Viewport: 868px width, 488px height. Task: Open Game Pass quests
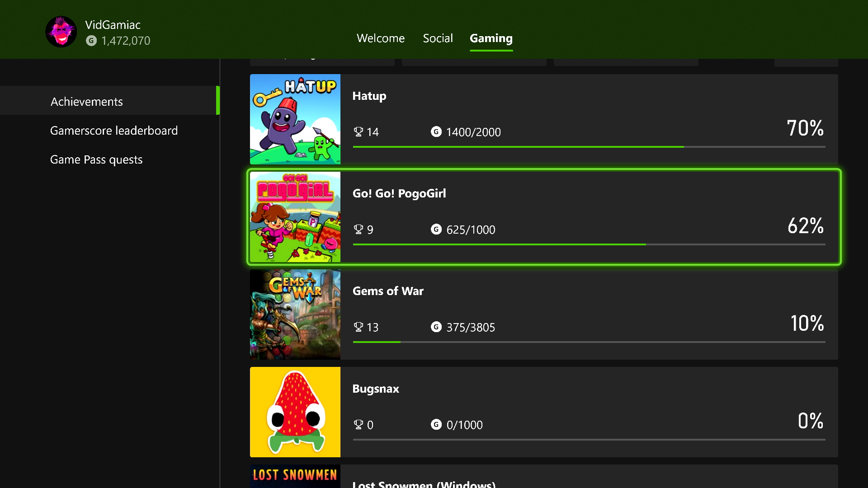96,160
